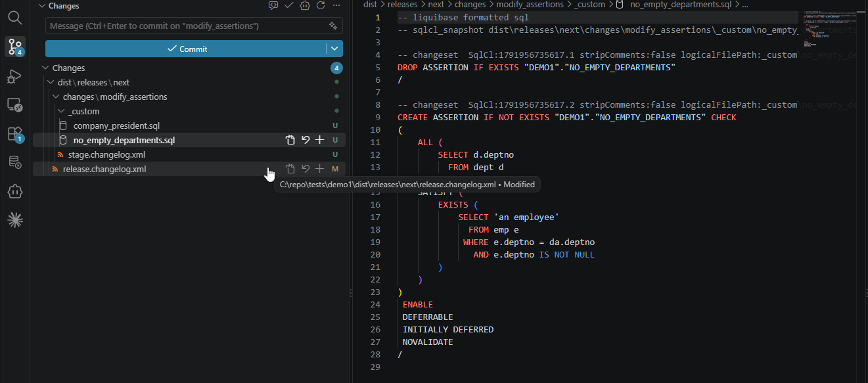Click the 'ENABLE' keyword on line 24
This screenshot has height=383, width=868.
coord(418,304)
